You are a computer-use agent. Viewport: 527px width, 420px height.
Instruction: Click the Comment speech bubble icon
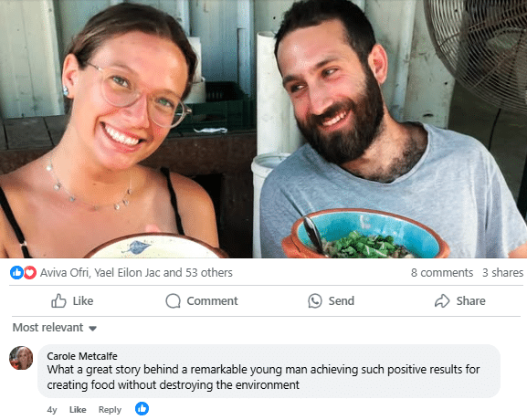pyautogui.click(x=174, y=300)
